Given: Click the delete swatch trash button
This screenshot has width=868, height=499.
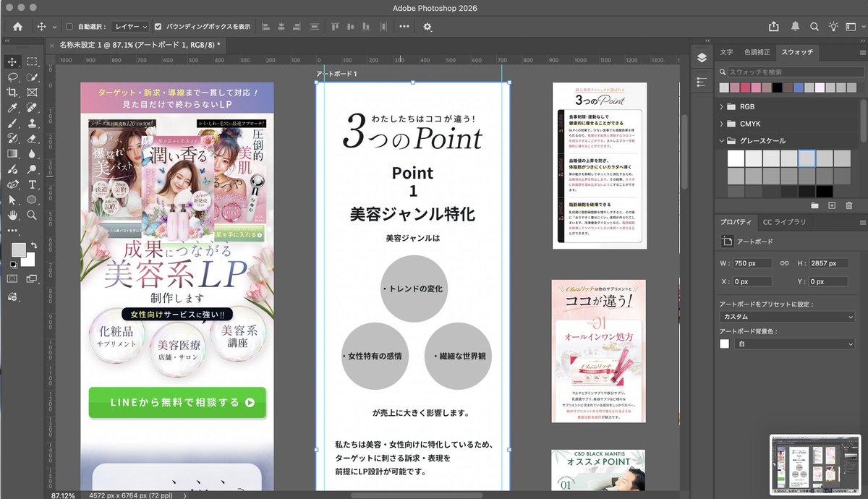Looking at the screenshot, I should [x=848, y=205].
